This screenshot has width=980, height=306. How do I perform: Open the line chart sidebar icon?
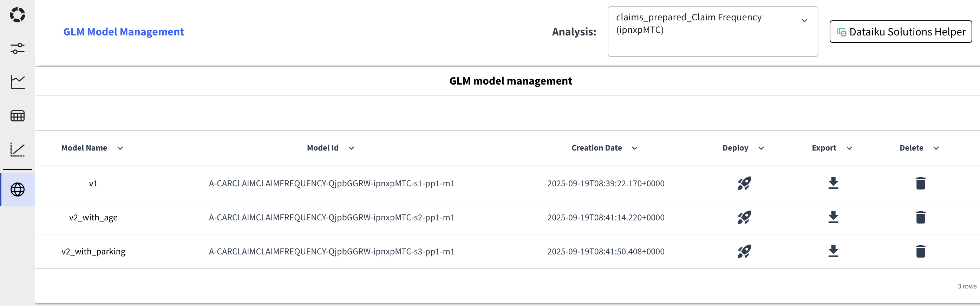pos(18,82)
